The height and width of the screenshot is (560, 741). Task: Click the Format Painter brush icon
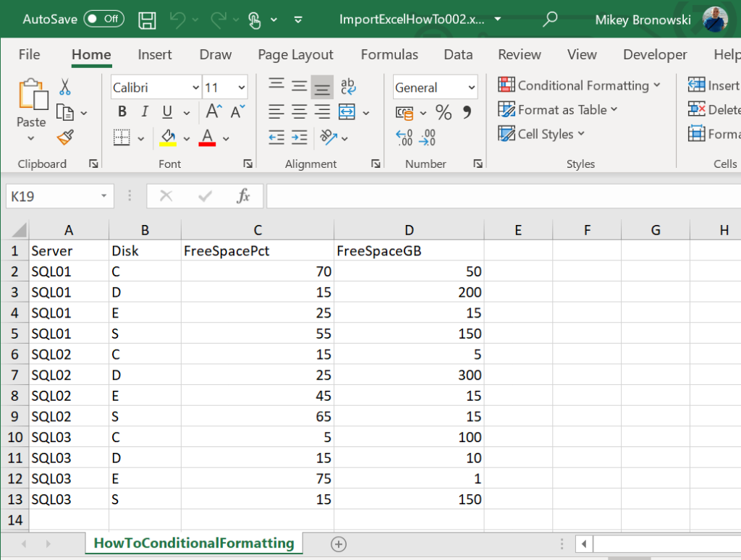point(65,136)
